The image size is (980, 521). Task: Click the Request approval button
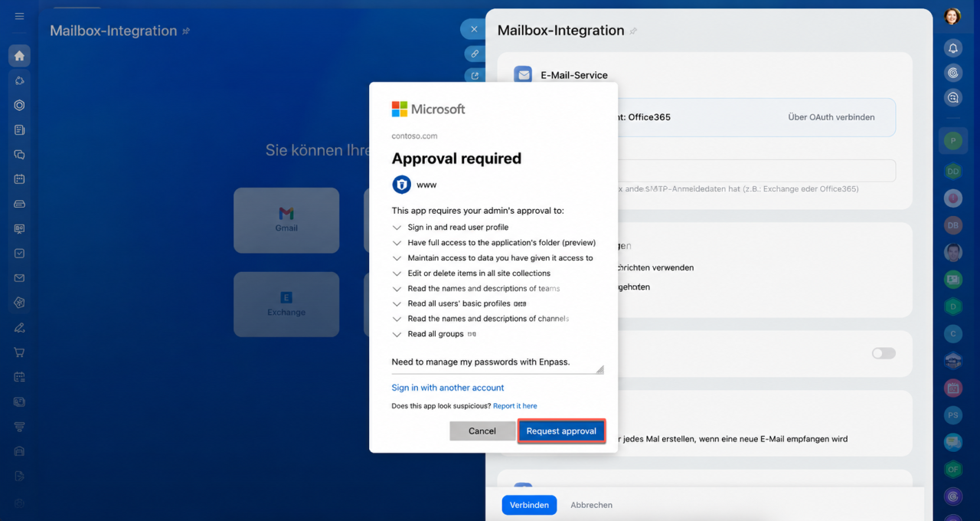tap(561, 431)
